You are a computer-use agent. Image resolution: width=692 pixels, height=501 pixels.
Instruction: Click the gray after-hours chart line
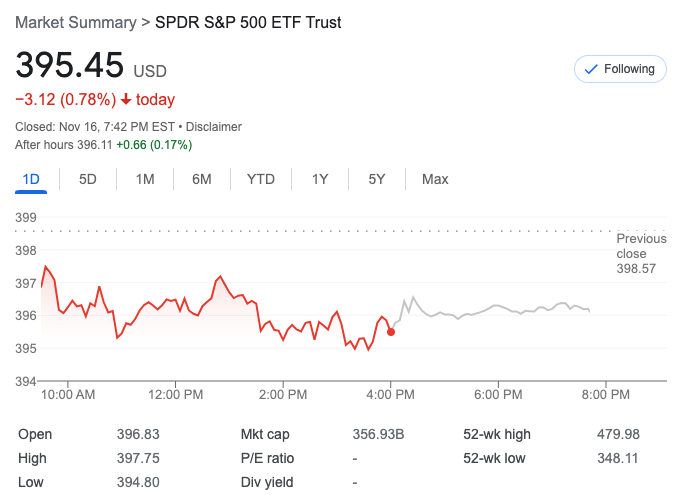(500, 309)
